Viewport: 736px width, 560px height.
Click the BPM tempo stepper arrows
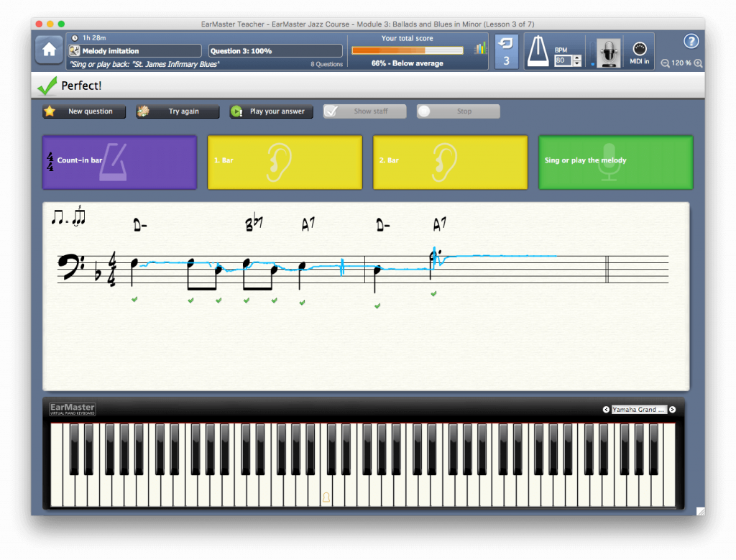pyautogui.click(x=577, y=61)
